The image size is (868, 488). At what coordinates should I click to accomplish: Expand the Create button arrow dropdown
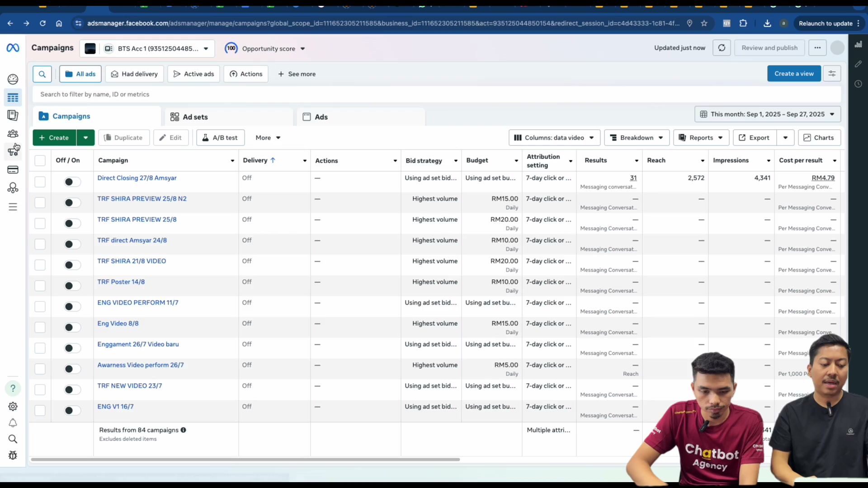pos(85,138)
